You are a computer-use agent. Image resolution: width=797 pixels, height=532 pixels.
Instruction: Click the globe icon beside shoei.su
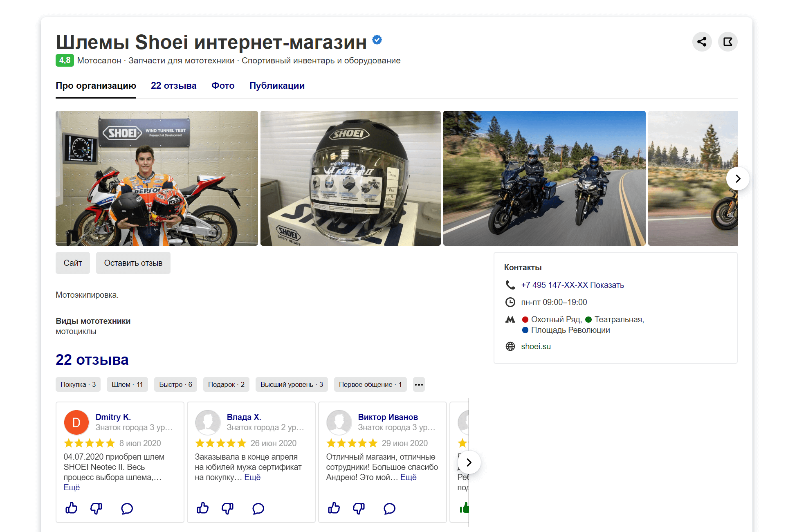[x=510, y=346]
